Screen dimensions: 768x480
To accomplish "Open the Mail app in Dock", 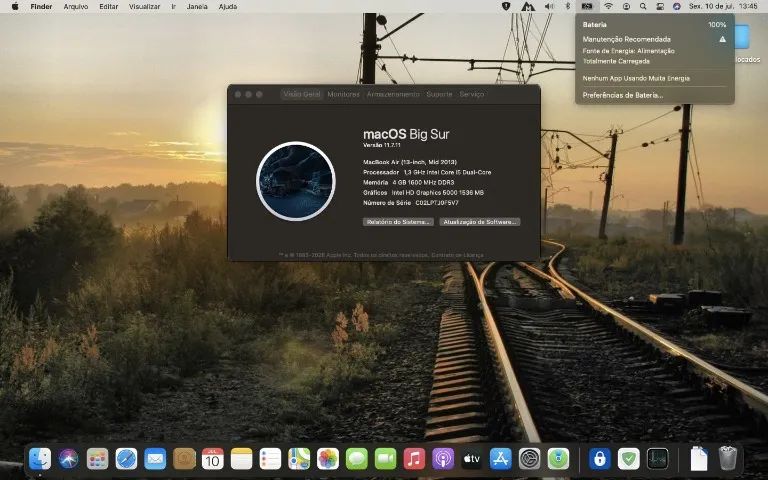I will click(155, 459).
